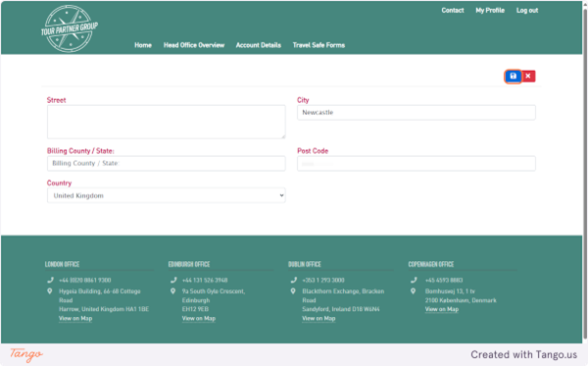View Copenhagen office on map

tap(442, 309)
